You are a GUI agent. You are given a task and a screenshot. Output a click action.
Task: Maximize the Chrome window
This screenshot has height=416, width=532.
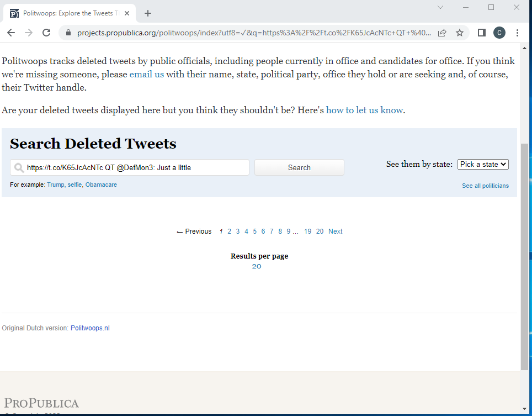click(x=491, y=7)
